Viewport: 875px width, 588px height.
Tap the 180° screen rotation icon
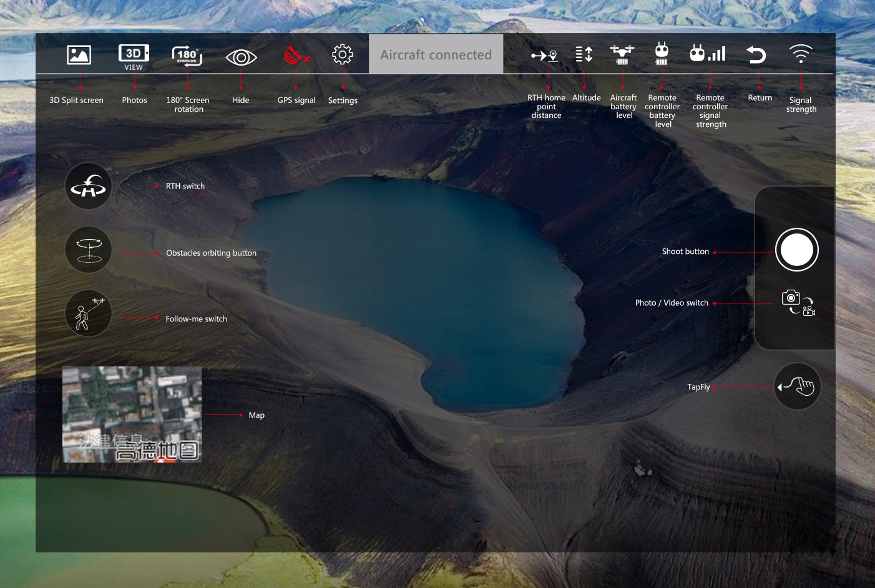pyautogui.click(x=187, y=56)
